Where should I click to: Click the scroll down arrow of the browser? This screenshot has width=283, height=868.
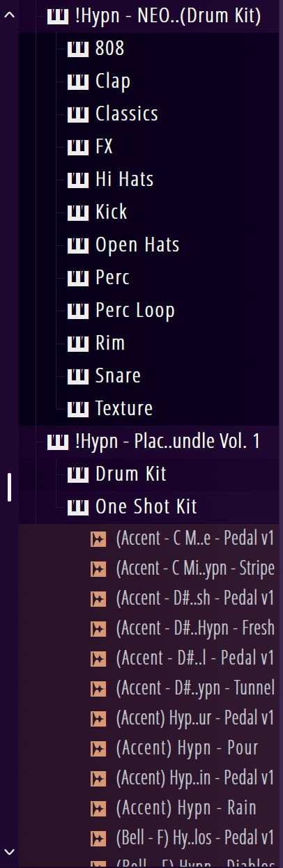click(9, 851)
